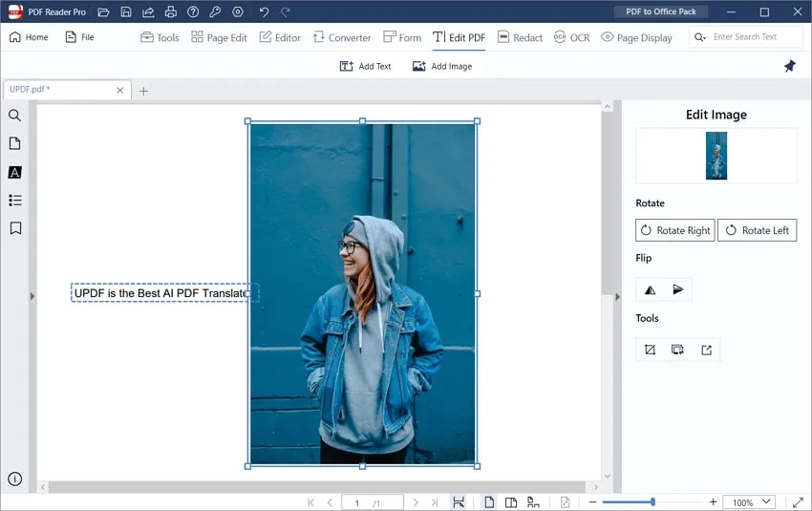
Task: Open the bookmarks sidebar panel
Action: pyautogui.click(x=15, y=228)
